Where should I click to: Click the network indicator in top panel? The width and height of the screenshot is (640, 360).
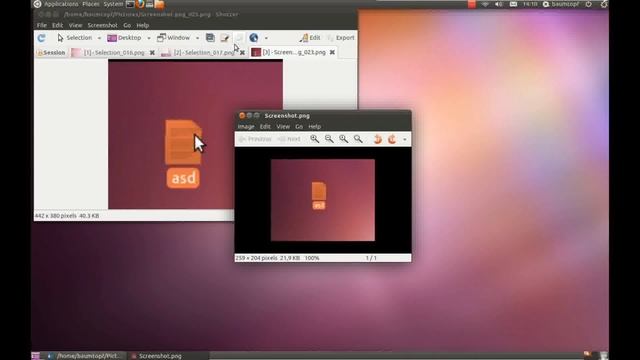click(x=485, y=4)
